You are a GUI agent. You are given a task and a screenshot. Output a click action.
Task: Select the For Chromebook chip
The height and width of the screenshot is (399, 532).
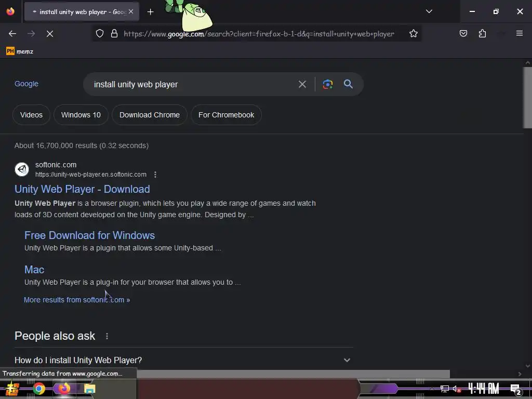click(226, 115)
